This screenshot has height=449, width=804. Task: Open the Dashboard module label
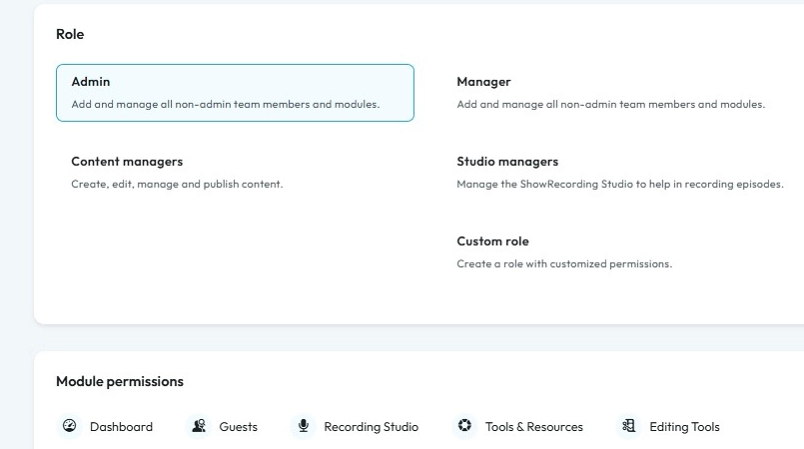tap(121, 427)
